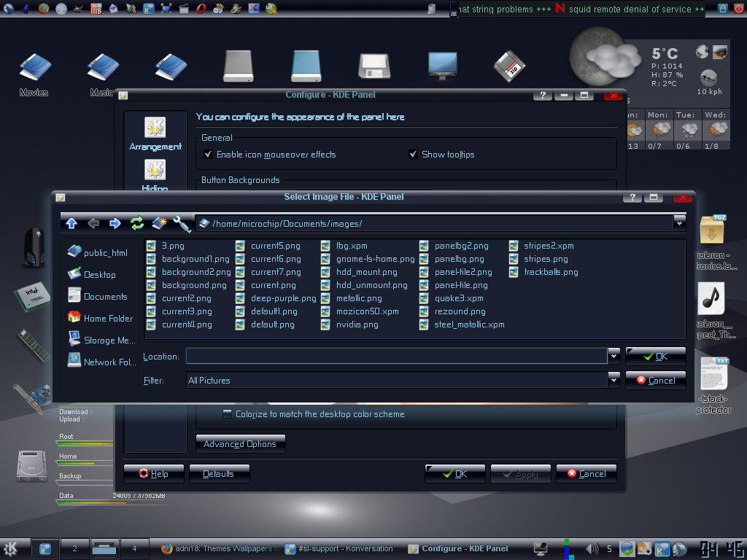Open the zip disk drive desktop icon

[509, 66]
